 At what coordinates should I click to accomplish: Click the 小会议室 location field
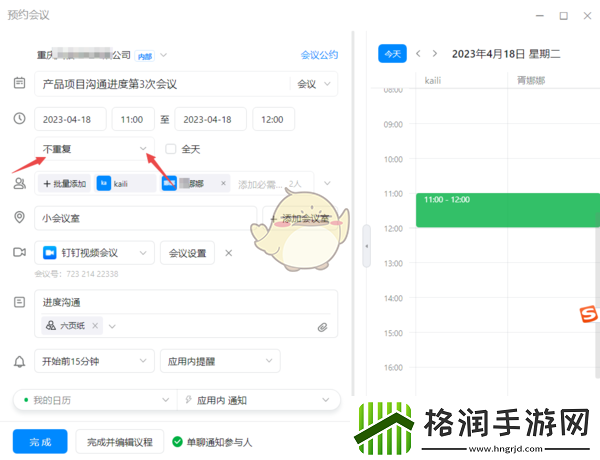146,218
